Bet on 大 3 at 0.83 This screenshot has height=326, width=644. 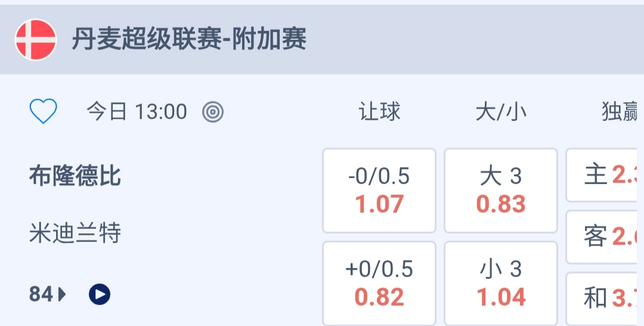click(501, 190)
